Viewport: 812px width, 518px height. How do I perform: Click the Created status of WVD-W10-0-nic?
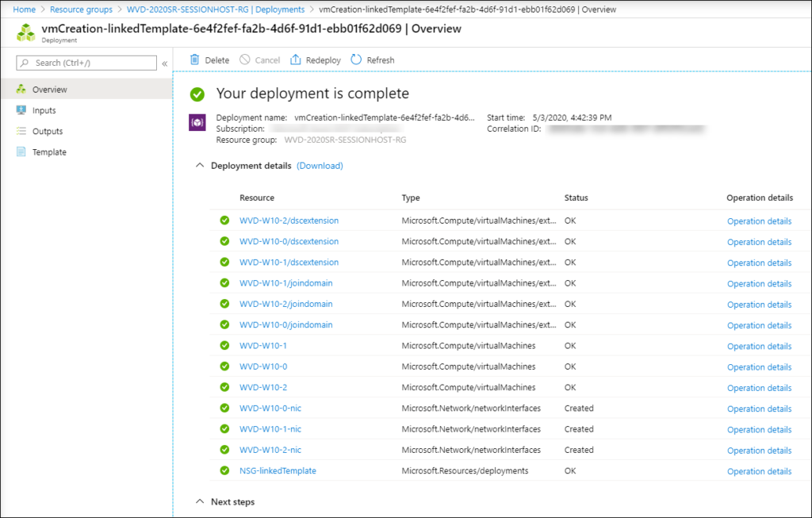pyautogui.click(x=579, y=408)
